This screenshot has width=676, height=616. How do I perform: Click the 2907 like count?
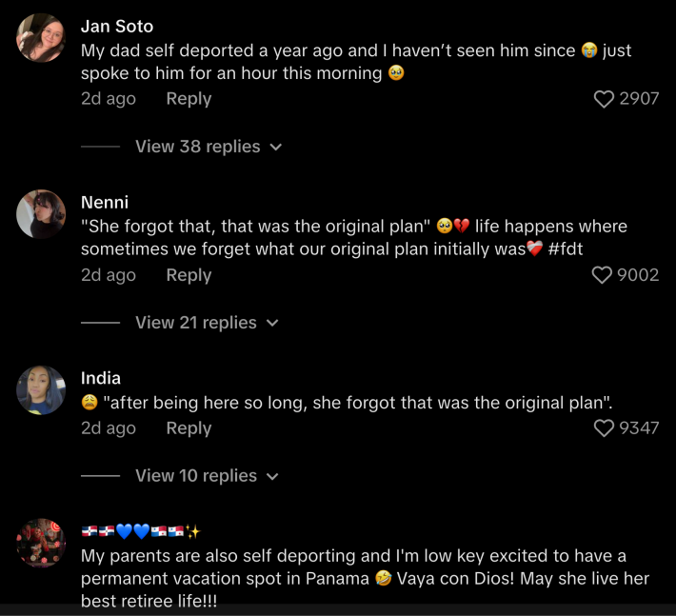coord(639,99)
